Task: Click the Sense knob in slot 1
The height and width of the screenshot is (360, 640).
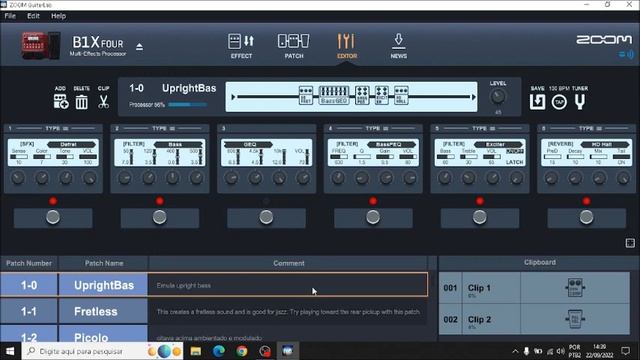Action: (x=18, y=178)
